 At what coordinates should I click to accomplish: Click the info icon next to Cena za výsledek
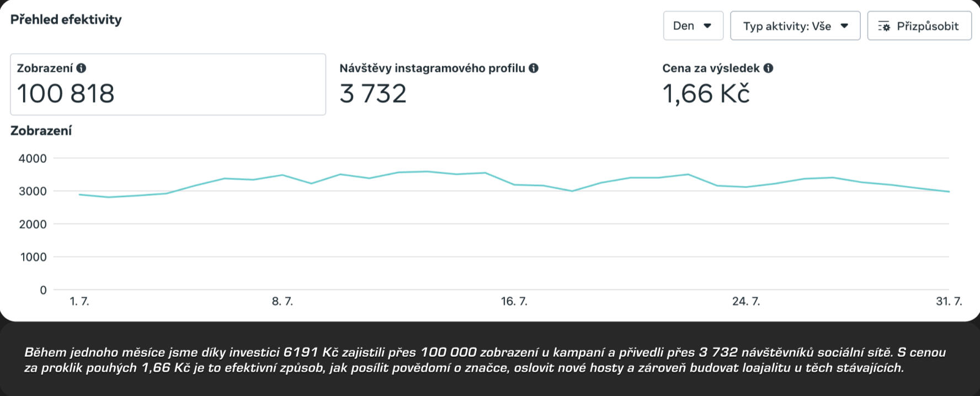pyautogui.click(x=768, y=68)
